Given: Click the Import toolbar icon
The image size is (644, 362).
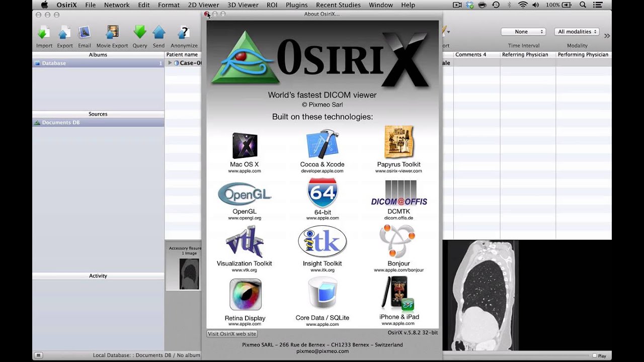Looking at the screenshot, I should (x=44, y=33).
